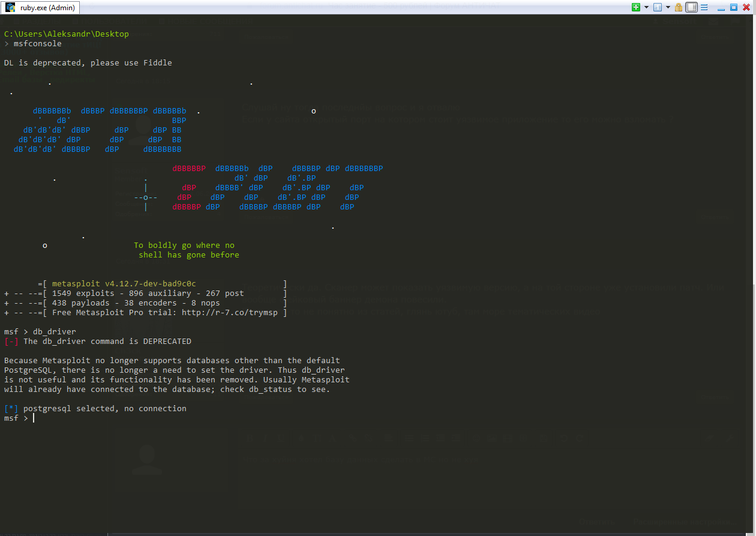
Task: Click the msfconsole command line text
Action: pos(38,44)
